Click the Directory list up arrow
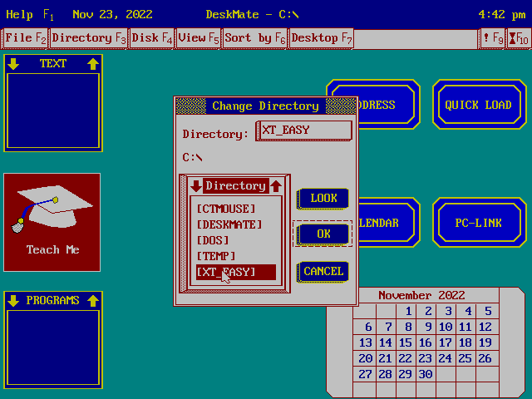Image resolution: width=532 pixels, height=399 pixels. tap(276, 186)
